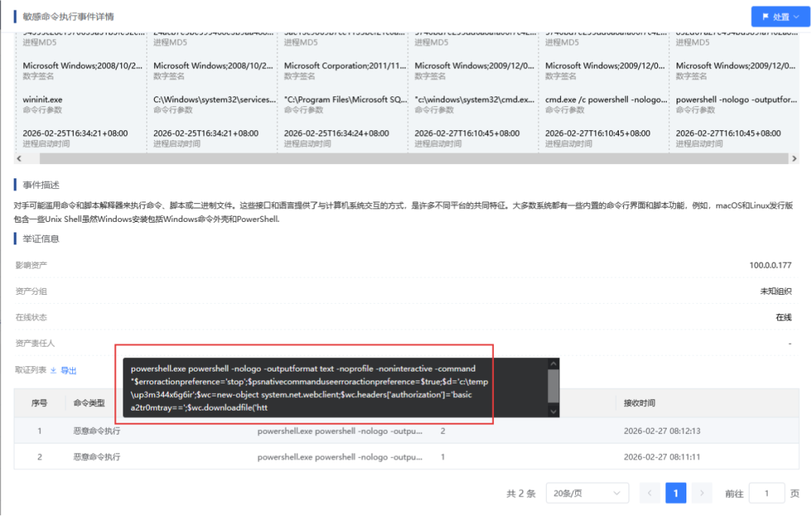Viewport: 812px width, 516px height.
Task: Click the 前往 page number input box
Action: (766, 493)
